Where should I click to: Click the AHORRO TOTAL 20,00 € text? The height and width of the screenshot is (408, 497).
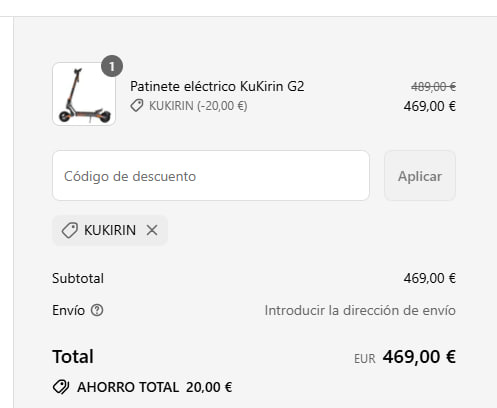click(155, 387)
